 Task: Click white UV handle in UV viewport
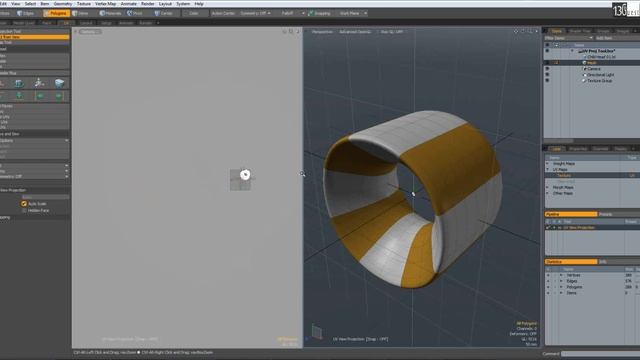click(245, 175)
